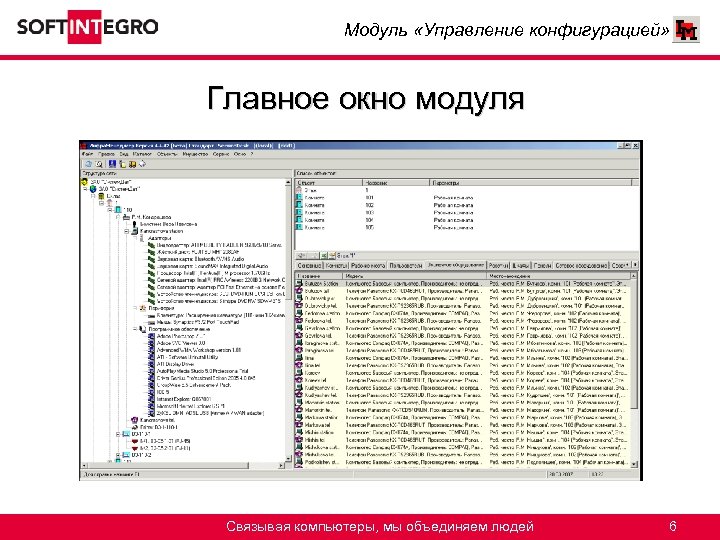720x540 pixels.
Task: Switch to the Рабочие места tab
Action: (368, 265)
